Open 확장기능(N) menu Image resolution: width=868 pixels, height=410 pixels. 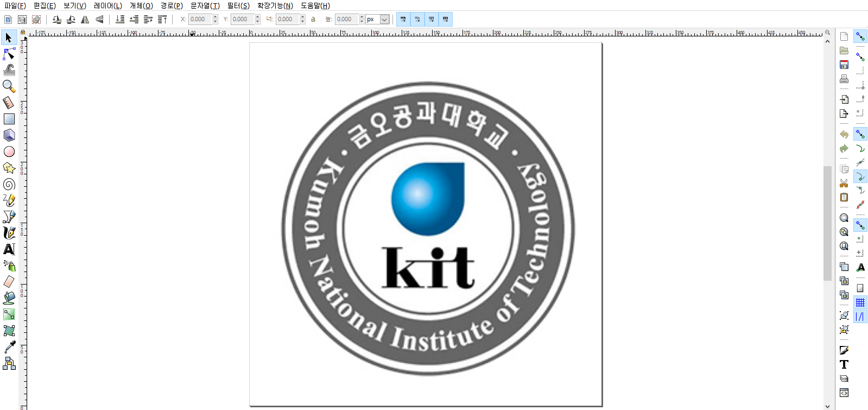(x=275, y=5)
